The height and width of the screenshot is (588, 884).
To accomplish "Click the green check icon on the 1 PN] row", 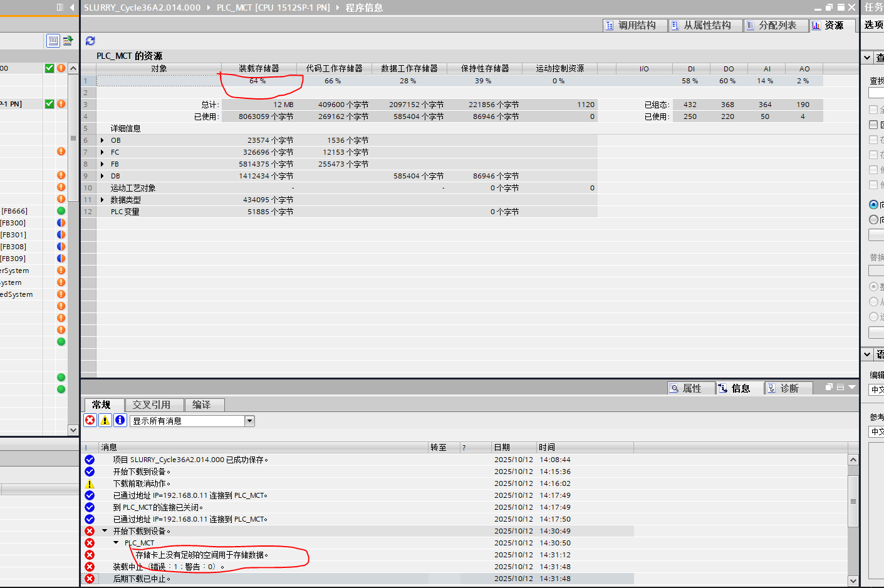I will pyautogui.click(x=49, y=104).
